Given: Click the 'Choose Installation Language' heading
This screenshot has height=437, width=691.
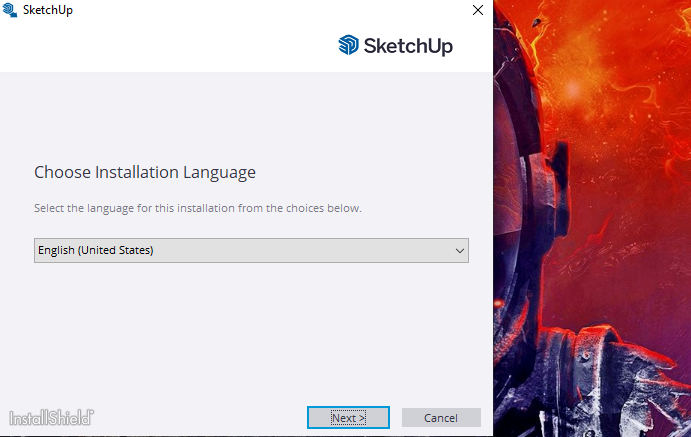Looking at the screenshot, I should tap(145, 172).
